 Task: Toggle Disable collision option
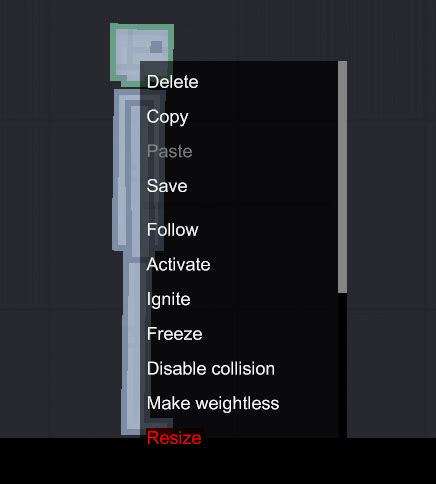211,369
